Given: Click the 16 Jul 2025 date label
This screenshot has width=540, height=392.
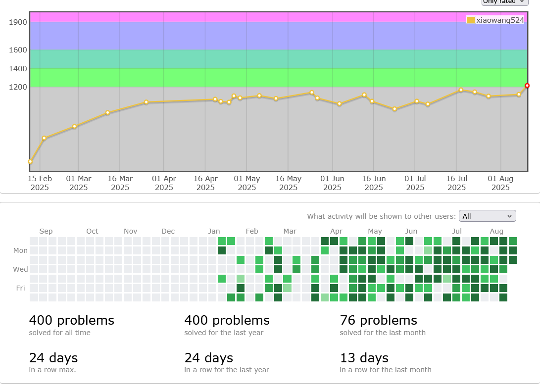Looking at the screenshot, I should (x=457, y=183).
